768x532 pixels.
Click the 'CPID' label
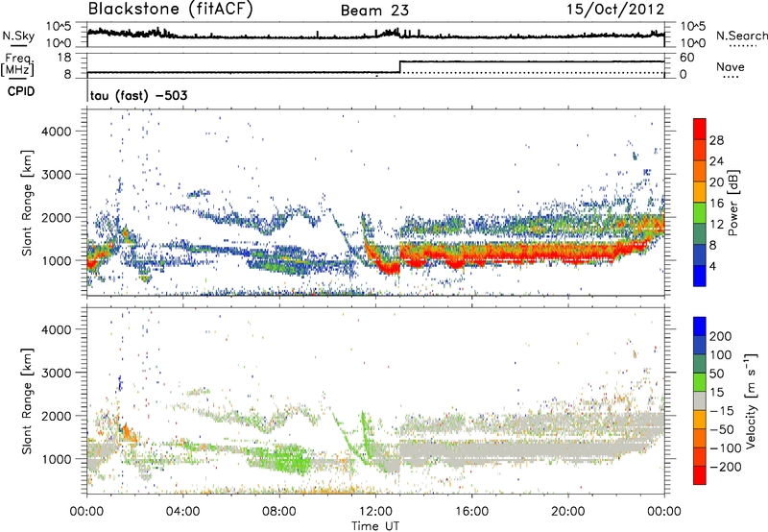tap(21, 91)
